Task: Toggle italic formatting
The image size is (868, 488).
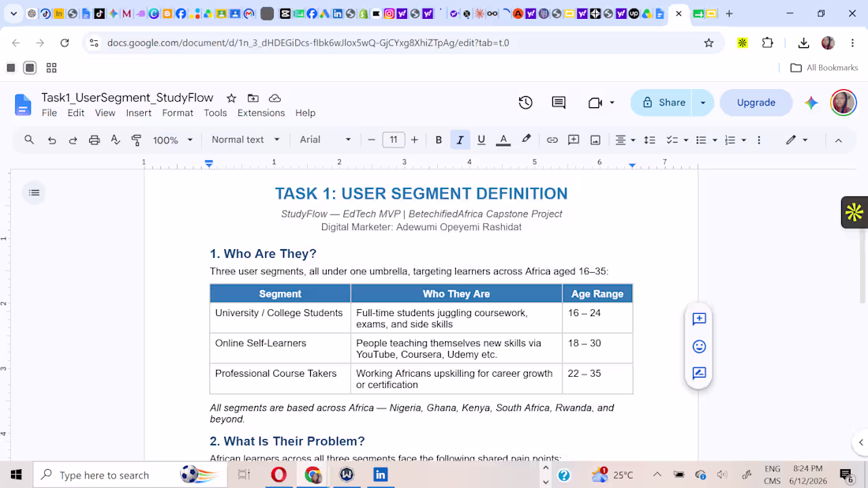Action: 460,140
